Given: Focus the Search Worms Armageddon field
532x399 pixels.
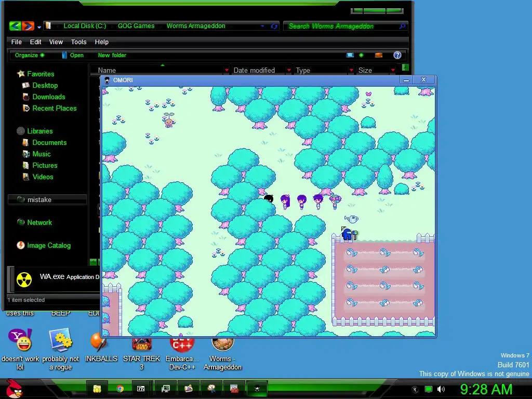Looking at the screenshot, I should point(345,26).
